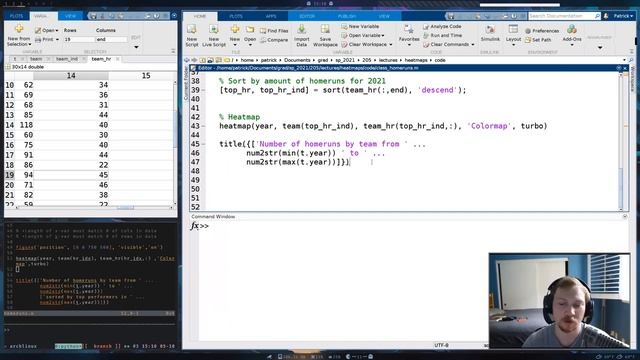
Task: Select column header 15 in variable table
Action: tap(142, 76)
